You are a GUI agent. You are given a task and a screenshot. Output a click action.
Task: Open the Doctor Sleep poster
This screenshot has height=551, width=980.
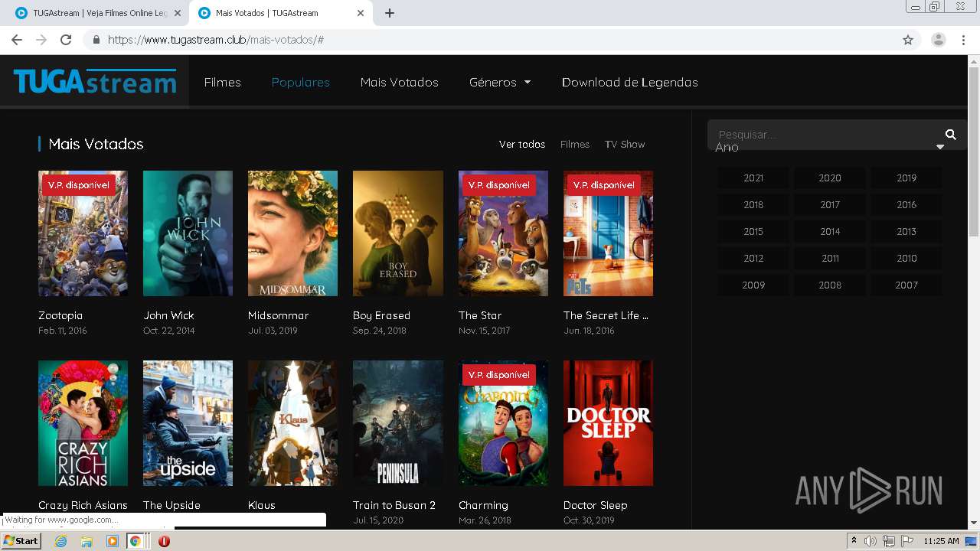tap(608, 423)
